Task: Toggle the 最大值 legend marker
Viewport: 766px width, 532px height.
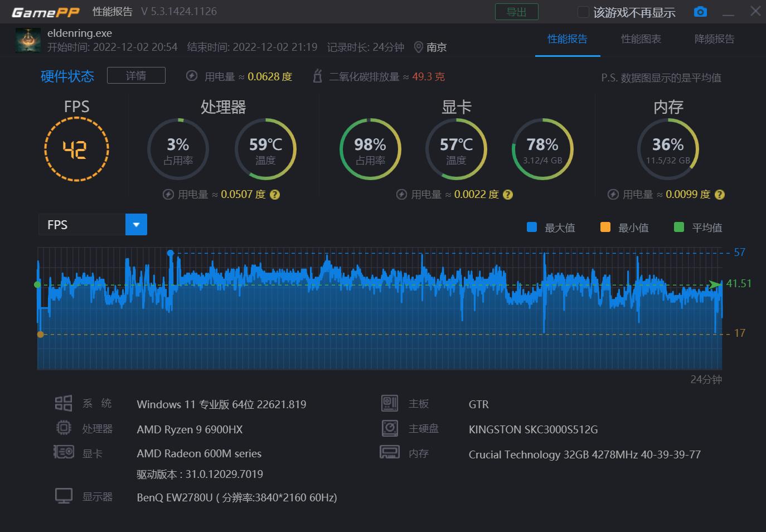Action: click(x=531, y=227)
